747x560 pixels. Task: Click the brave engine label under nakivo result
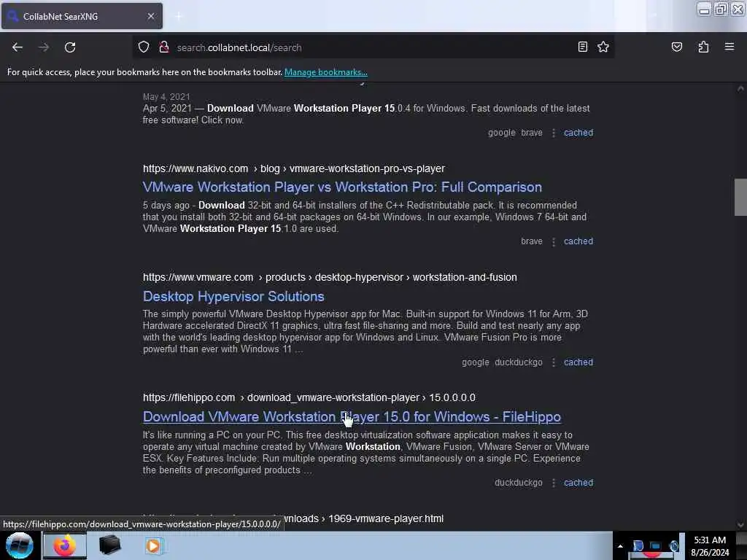[x=532, y=241]
